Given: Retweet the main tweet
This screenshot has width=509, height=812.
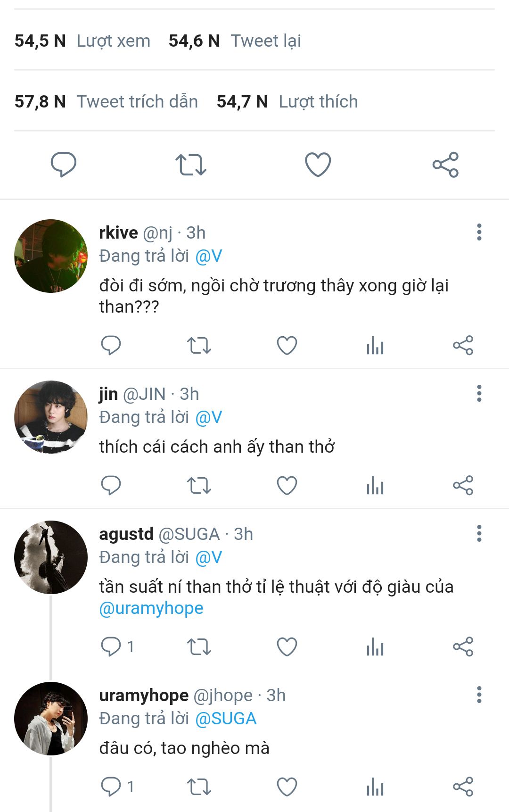Looking at the screenshot, I should (x=191, y=165).
